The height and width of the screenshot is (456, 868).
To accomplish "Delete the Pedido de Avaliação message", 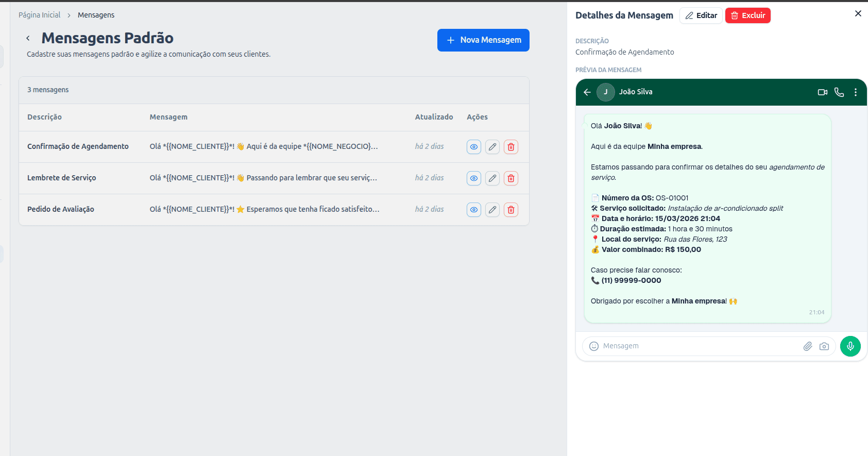I will click(510, 210).
